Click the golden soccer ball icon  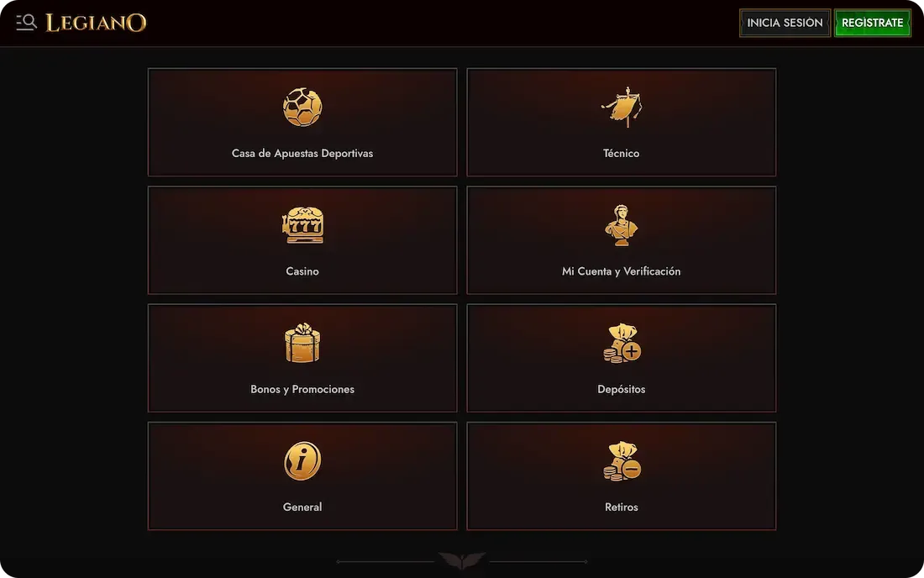[302, 108]
